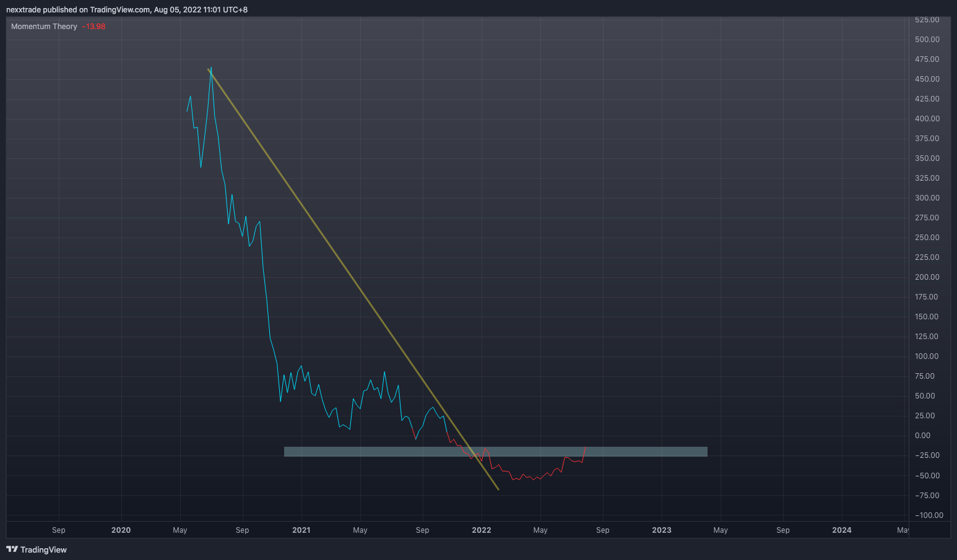The width and height of the screenshot is (957, 560).
Task: Click the -75.00 price axis label
Action: [927, 496]
